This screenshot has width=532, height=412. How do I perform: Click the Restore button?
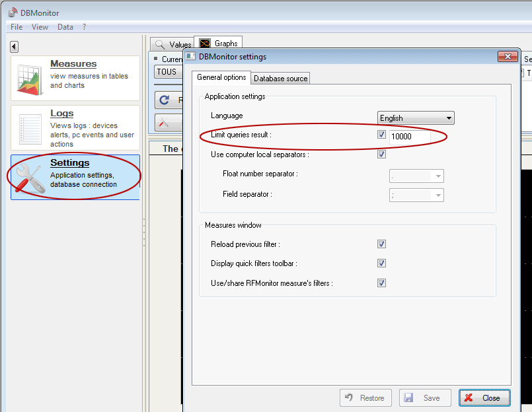pos(365,397)
